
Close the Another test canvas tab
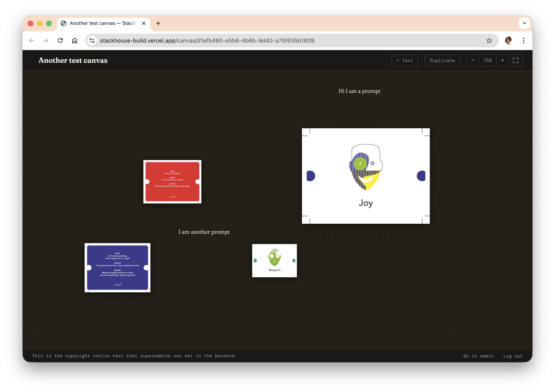[144, 23]
